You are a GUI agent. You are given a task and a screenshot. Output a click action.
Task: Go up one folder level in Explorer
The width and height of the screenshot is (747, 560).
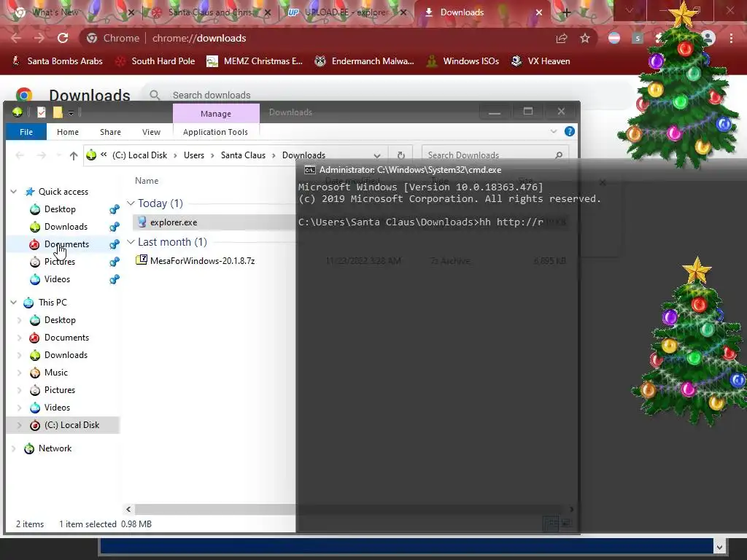pyautogui.click(x=74, y=155)
